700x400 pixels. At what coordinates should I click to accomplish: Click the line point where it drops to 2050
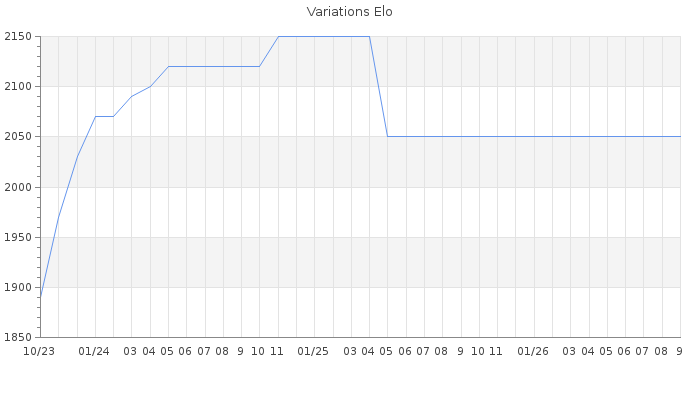[x=388, y=137]
